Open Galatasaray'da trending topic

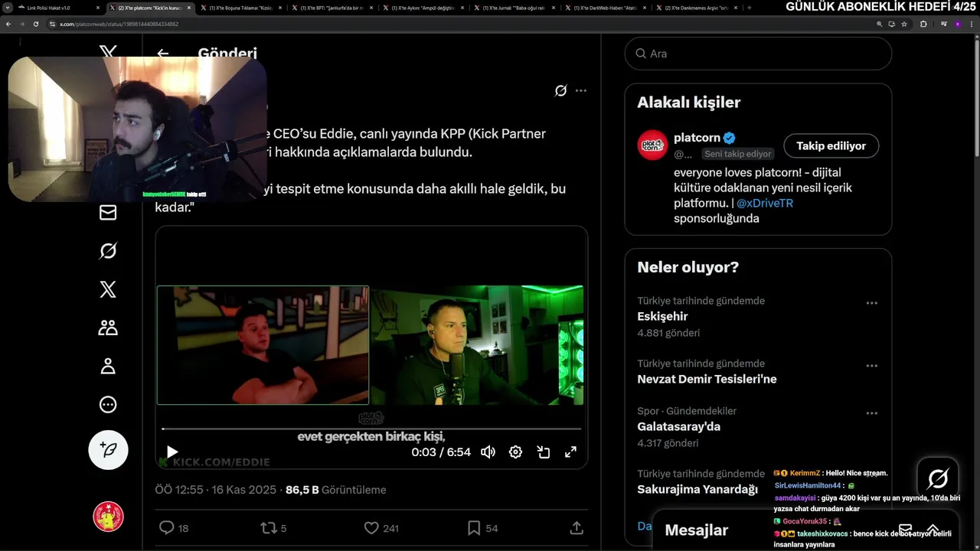point(678,426)
